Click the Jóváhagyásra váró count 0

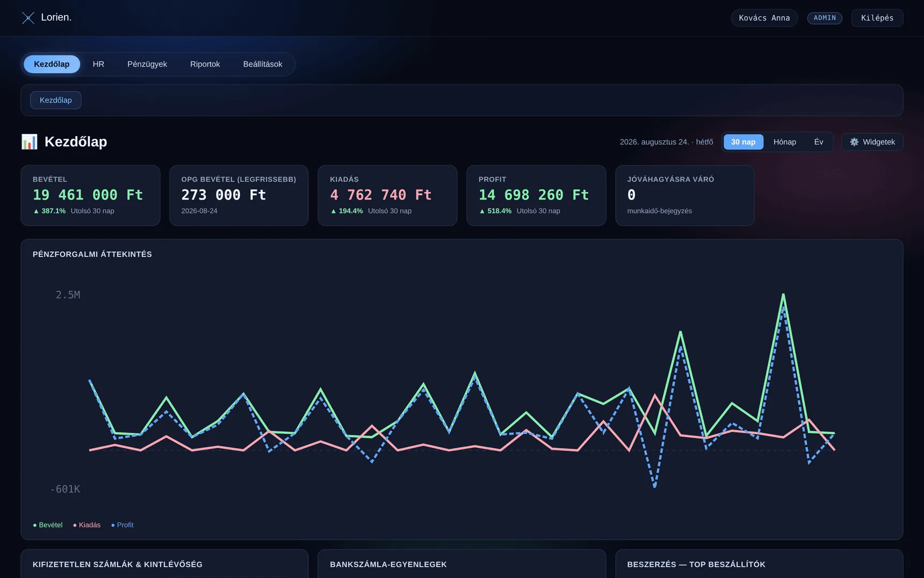tap(632, 195)
